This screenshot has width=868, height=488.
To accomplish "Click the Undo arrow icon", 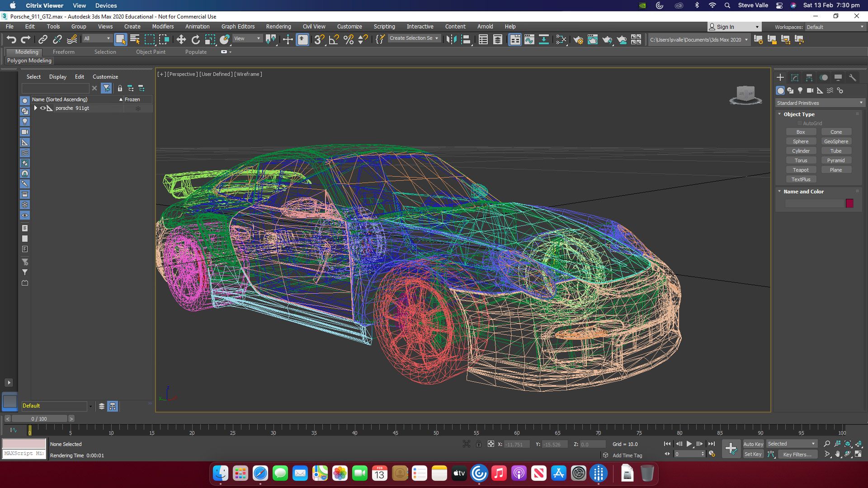I will pos(11,40).
